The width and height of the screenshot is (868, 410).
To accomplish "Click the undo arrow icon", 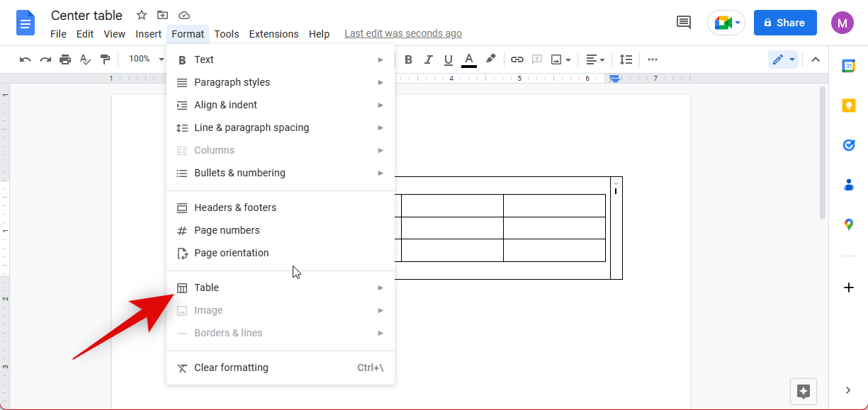I will tap(26, 59).
